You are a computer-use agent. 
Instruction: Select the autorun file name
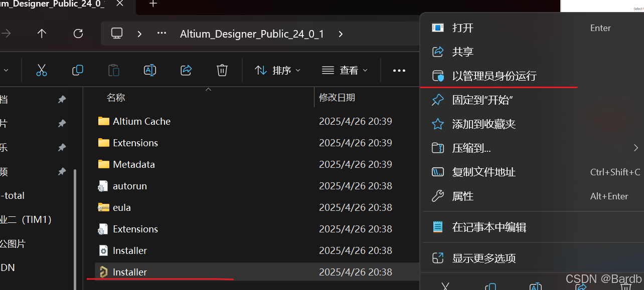tap(130, 186)
